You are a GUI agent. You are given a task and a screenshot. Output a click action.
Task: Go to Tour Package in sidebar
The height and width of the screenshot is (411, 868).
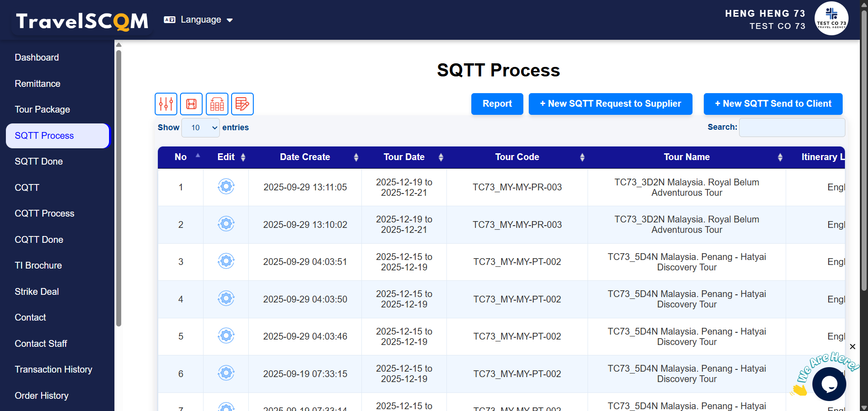click(43, 109)
